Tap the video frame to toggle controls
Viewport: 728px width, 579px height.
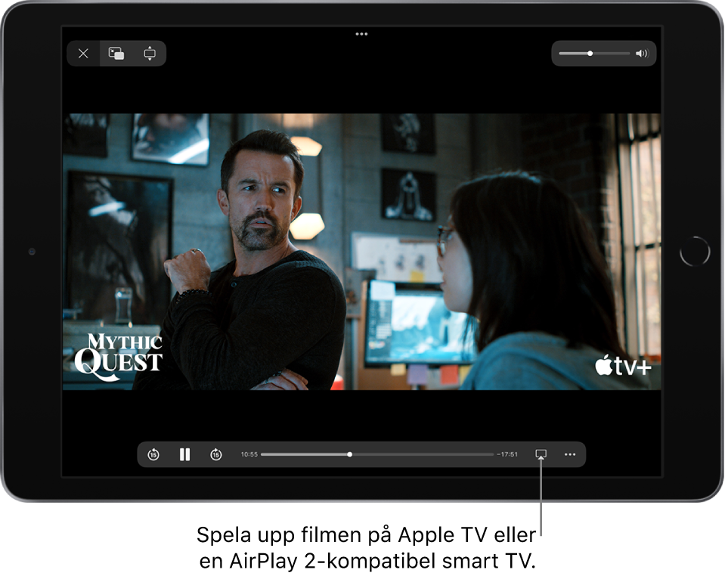[361, 252]
